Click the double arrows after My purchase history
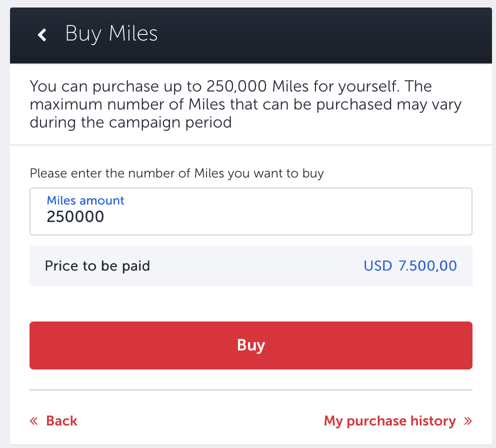This screenshot has height=448, width=496. (467, 420)
